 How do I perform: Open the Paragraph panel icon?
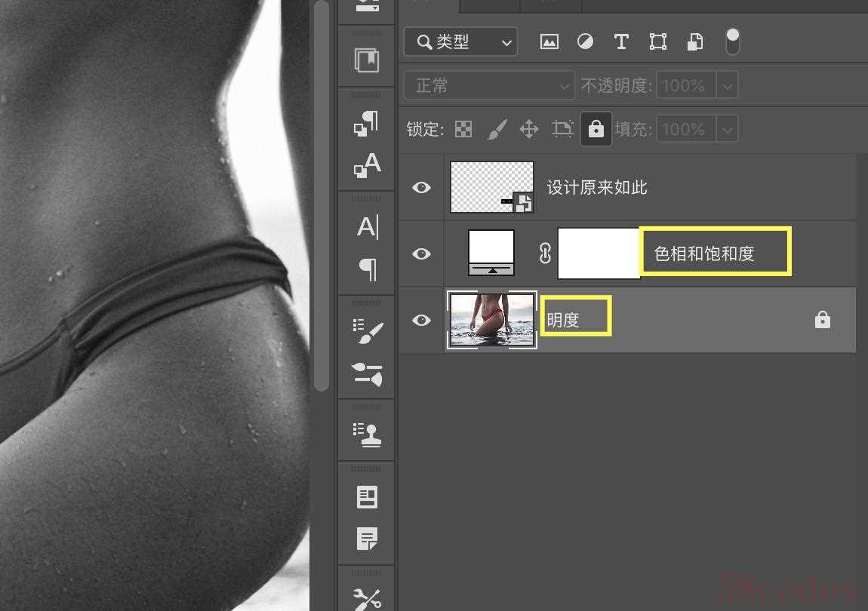[368, 269]
